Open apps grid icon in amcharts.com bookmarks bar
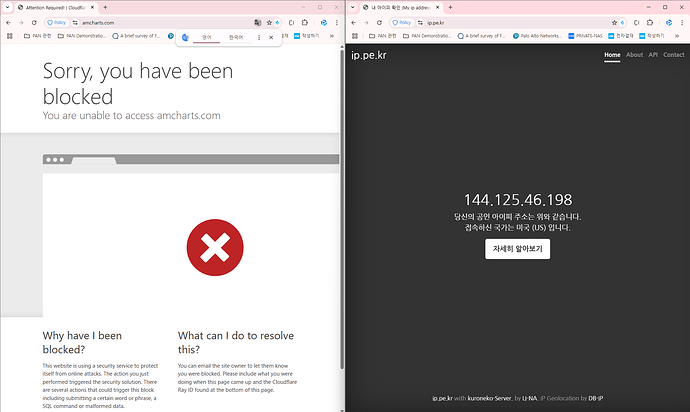 [10, 36]
